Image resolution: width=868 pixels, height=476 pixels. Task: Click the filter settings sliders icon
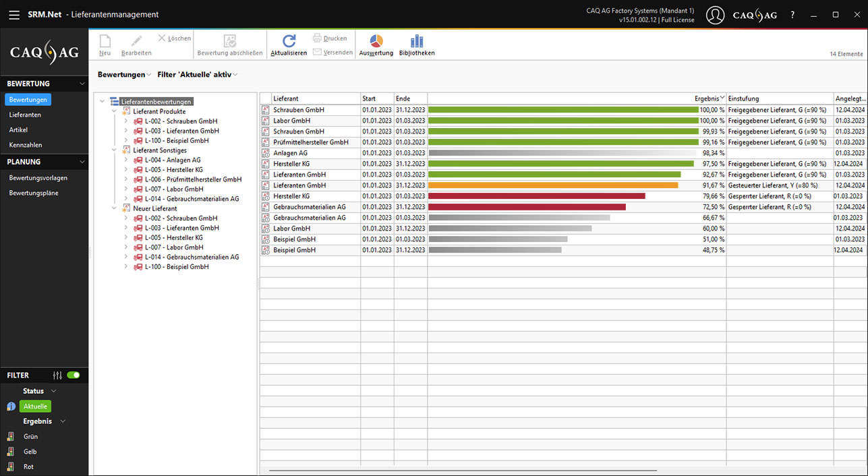pos(57,376)
